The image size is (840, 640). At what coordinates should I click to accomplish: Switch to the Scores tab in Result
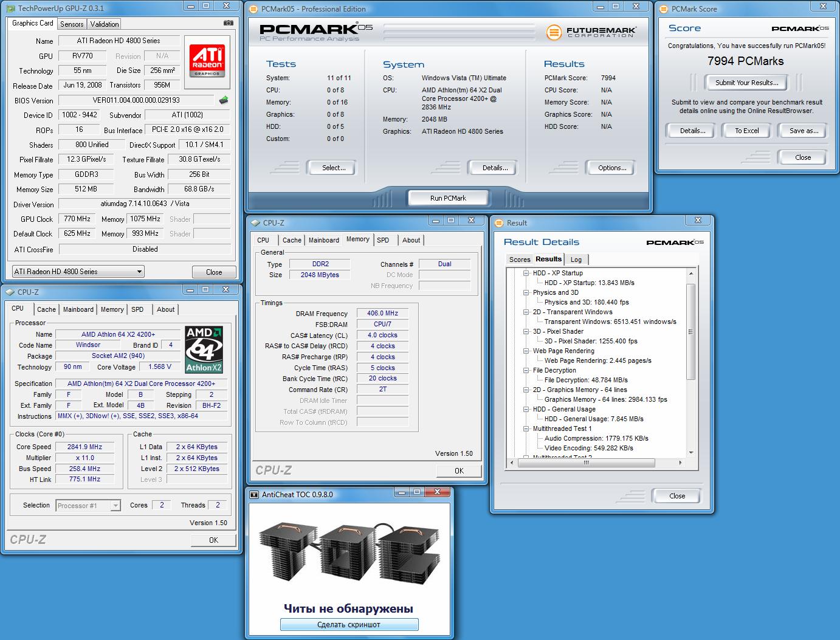pos(520,260)
